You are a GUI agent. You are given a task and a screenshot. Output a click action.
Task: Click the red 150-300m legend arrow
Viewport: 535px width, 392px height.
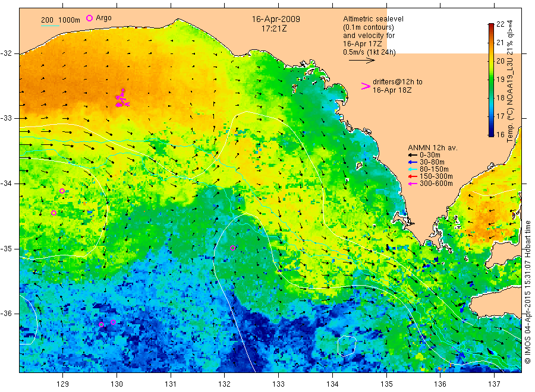413,176
